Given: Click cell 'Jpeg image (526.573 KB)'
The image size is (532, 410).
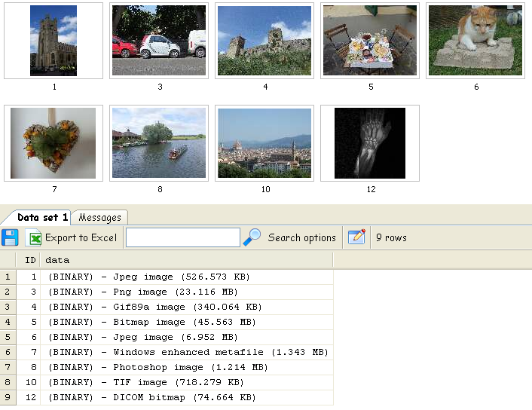Looking at the screenshot, I should pos(187,277).
